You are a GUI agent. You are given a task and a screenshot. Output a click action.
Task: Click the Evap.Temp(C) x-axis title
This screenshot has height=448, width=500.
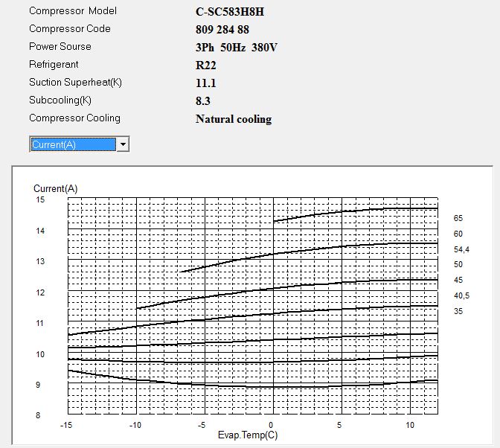pos(246,433)
